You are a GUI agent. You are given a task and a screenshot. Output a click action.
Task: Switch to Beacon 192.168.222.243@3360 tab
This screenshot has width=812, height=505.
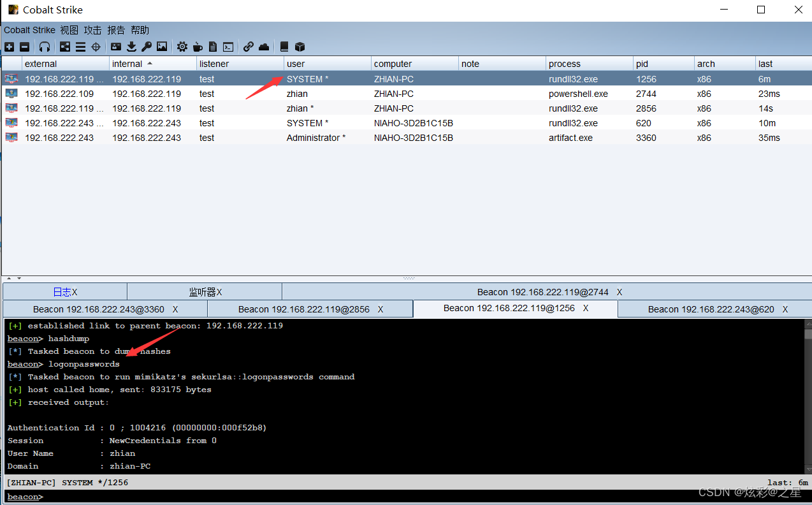[105, 309]
